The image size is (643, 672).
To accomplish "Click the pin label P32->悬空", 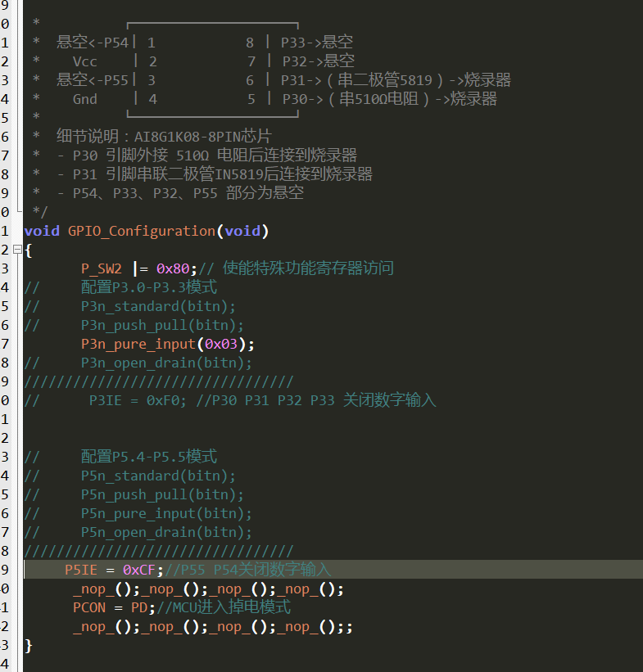I will 319,61.
